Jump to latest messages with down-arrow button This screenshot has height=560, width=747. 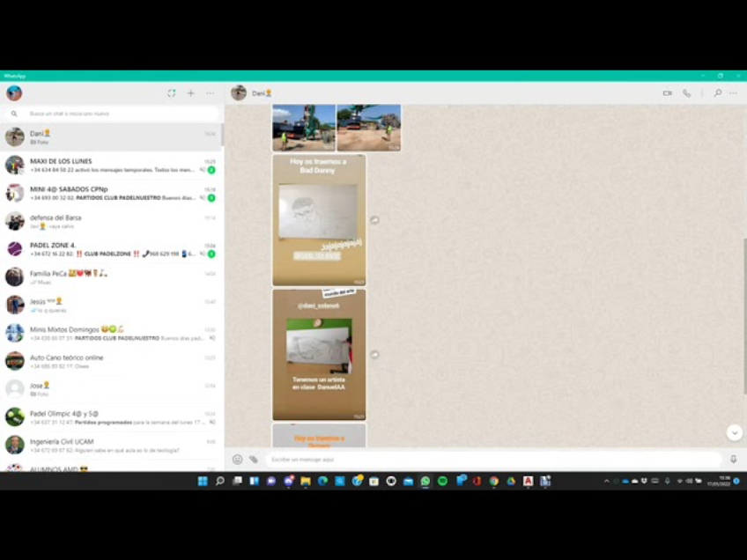coord(734,432)
